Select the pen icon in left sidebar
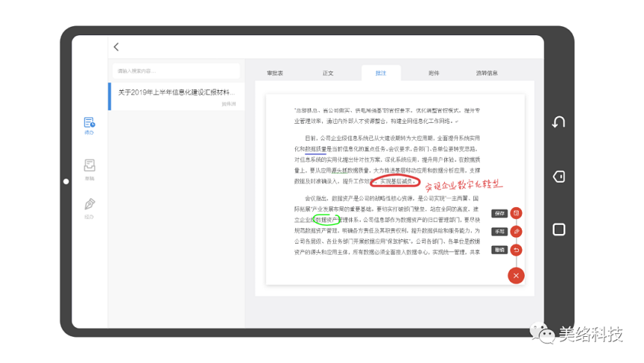The image size is (644, 363). 89,206
